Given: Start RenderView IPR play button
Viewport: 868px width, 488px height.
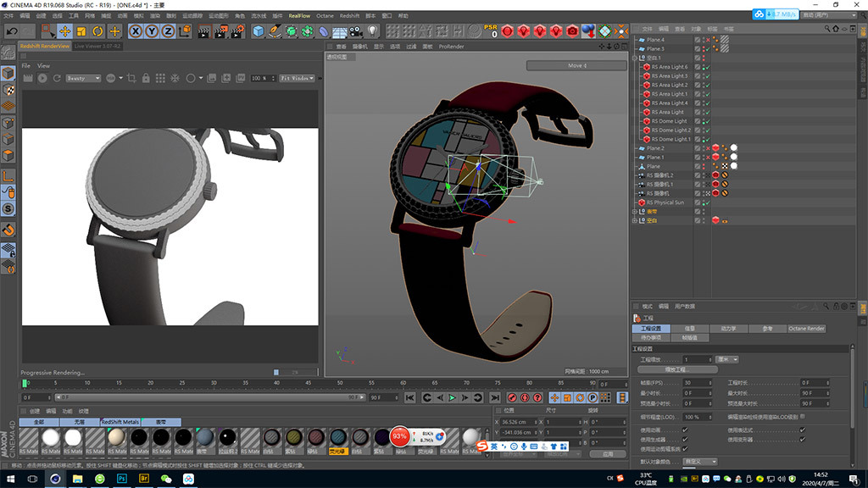Looking at the screenshot, I should (x=42, y=79).
